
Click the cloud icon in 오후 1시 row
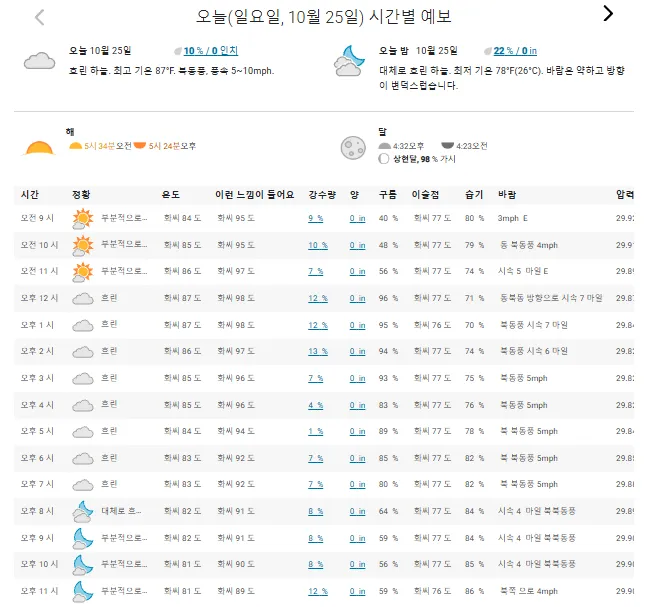pos(83,325)
